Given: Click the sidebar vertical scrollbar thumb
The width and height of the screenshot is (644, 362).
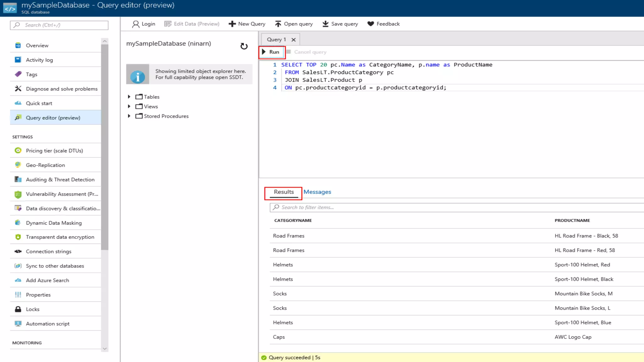Looking at the screenshot, I should tap(105, 147).
